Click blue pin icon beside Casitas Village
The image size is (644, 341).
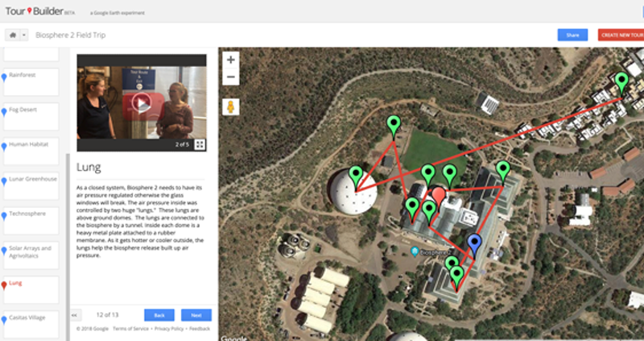pyautogui.click(x=4, y=320)
